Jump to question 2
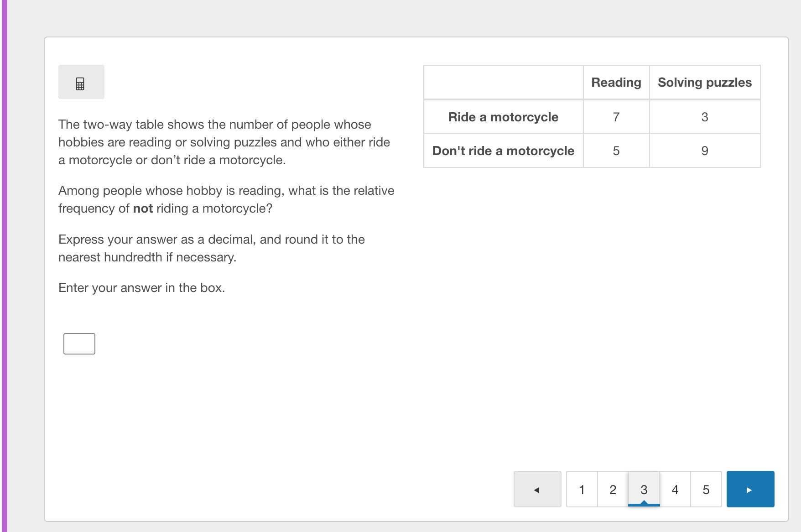Image resolution: width=801 pixels, height=532 pixels. tap(613, 489)
